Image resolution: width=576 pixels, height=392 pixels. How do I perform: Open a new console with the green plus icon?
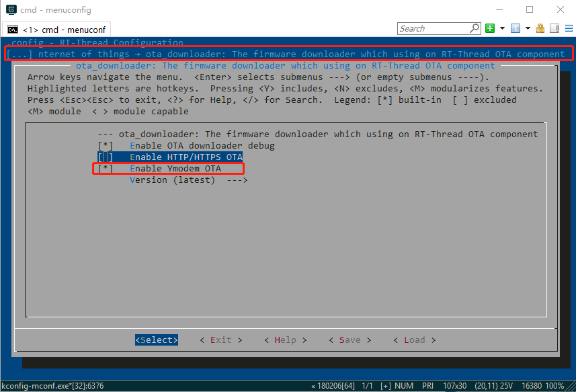[x=490, y=28]
